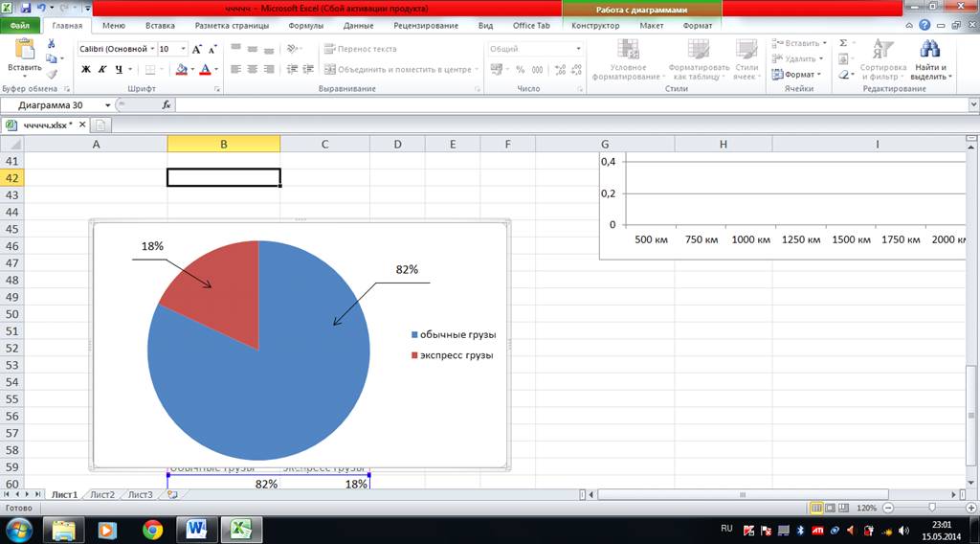Open the Calibri font name dropdown
This screenshot has height=544, width=980.
point(151,49)
